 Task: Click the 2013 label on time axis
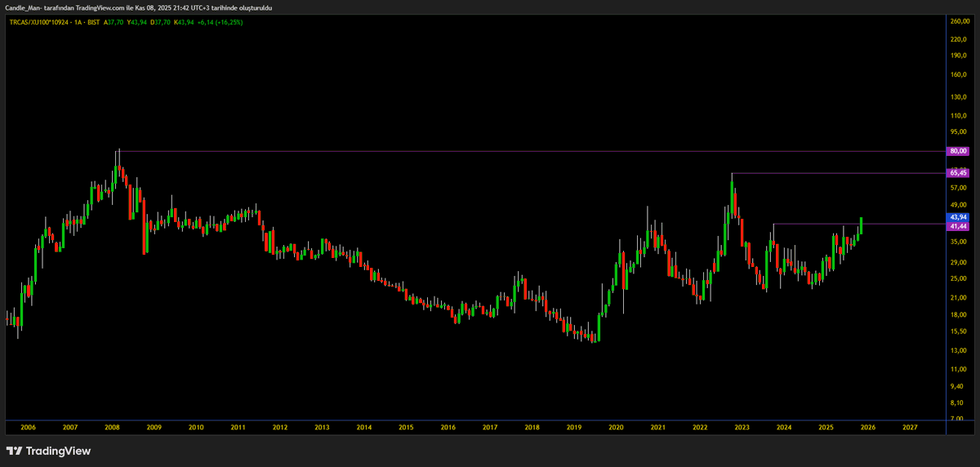point(322,427)
